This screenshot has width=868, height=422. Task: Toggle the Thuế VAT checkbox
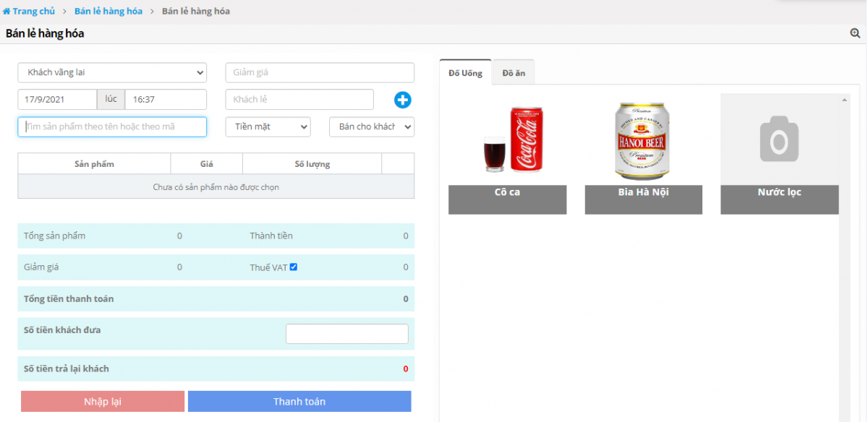[294, 267]
